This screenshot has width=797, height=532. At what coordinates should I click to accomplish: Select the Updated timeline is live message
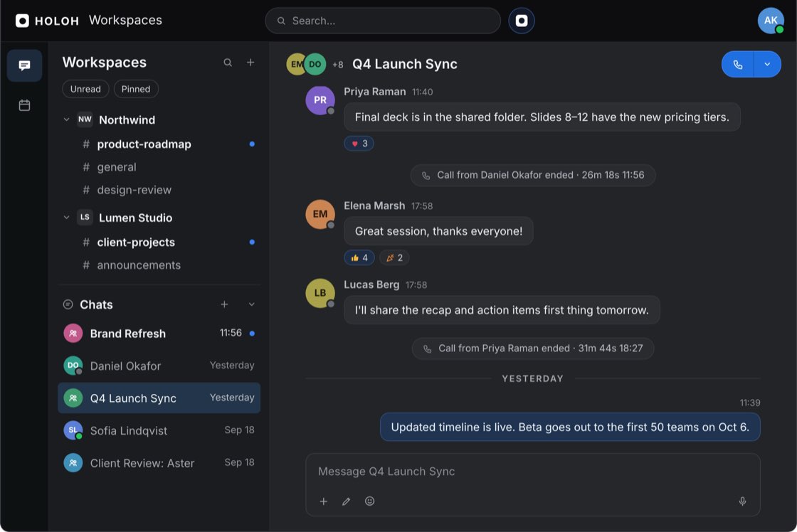click(570, 427)
